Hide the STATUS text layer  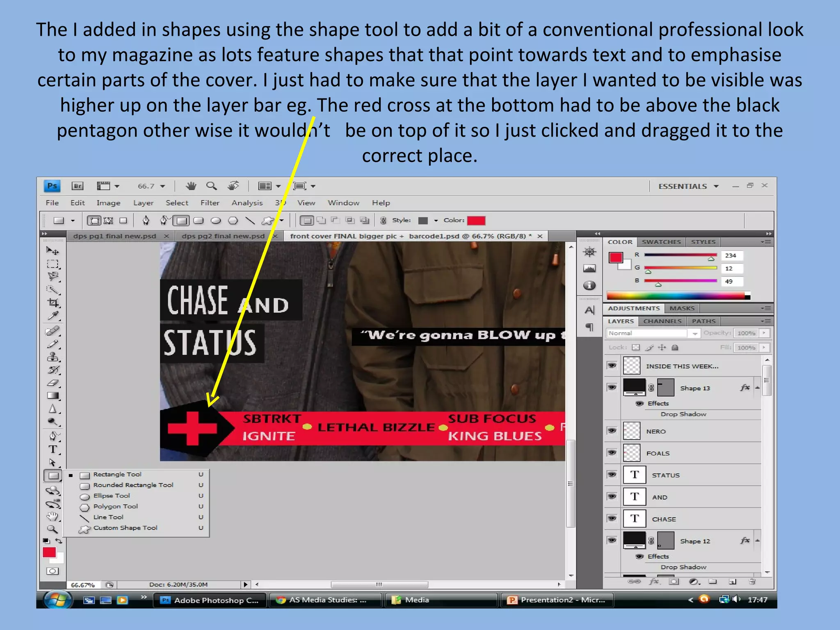(x=612, y=475)
